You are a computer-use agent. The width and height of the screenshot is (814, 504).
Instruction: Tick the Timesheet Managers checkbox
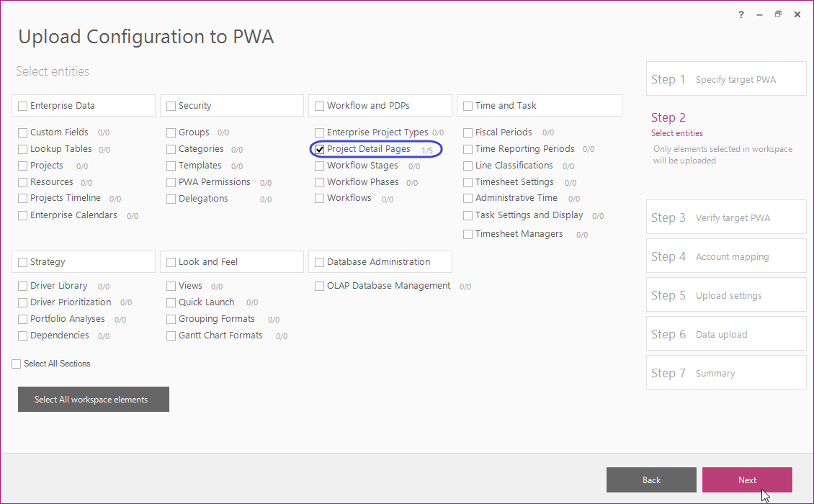468,234
